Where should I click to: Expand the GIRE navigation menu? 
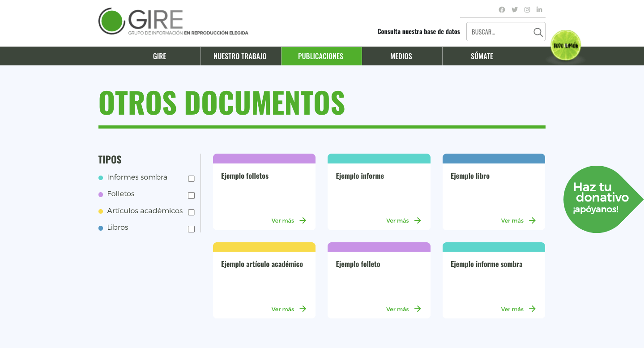tap(159, 56)
